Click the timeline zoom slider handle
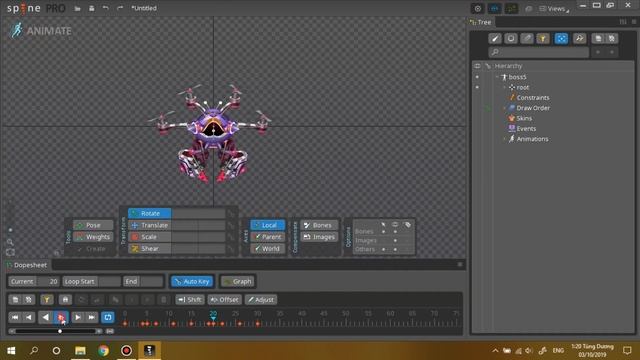Viewport: 640px width, 360px height. pos(60,331)
